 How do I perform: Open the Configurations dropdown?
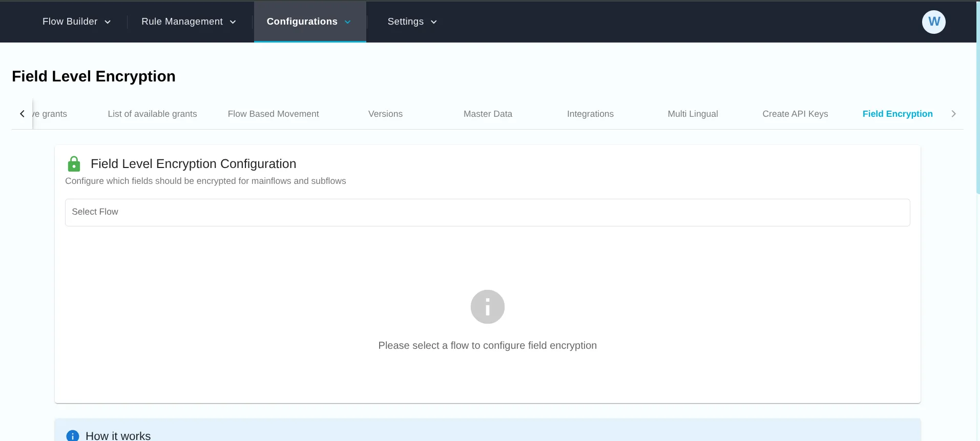[x=309, y=22]
